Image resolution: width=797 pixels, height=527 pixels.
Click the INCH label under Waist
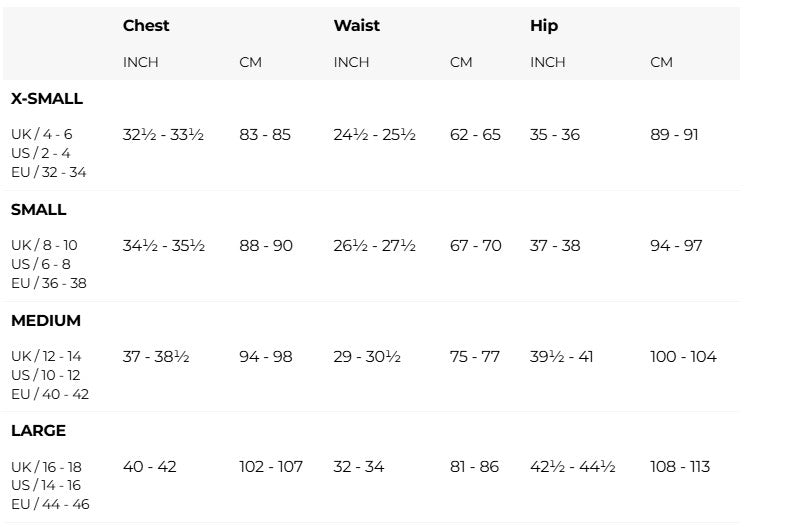[x=351, y=62]
